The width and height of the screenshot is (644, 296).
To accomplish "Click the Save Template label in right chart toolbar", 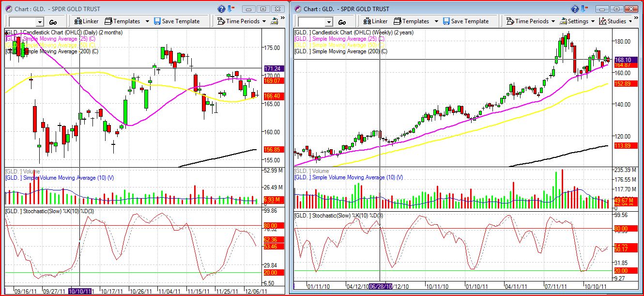I will (470, 21).
